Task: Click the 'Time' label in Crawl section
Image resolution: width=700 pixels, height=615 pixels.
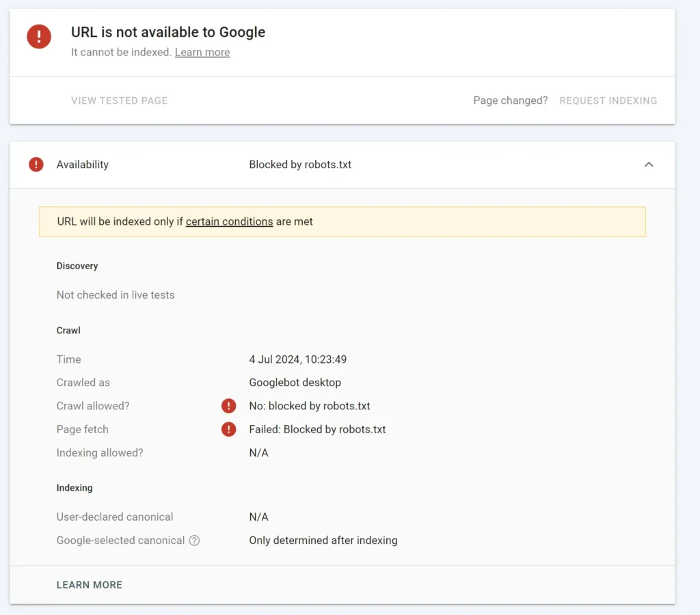Action: 69,359
